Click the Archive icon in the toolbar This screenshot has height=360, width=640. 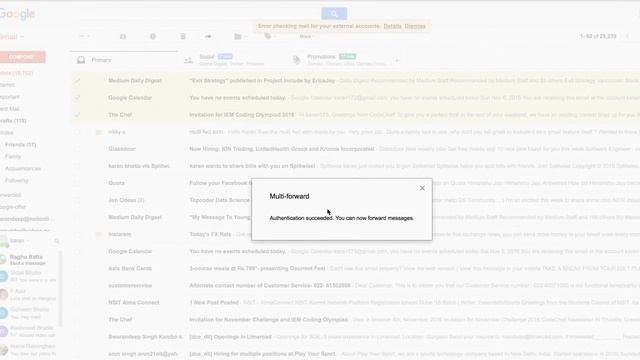pyautogui.click(x=123, y=36)
